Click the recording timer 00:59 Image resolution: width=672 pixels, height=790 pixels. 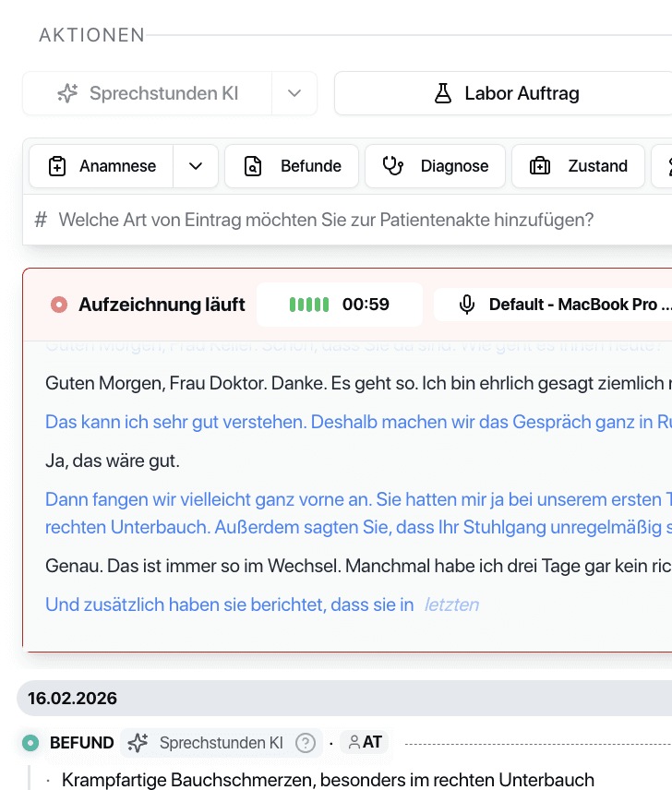point(366,305)
